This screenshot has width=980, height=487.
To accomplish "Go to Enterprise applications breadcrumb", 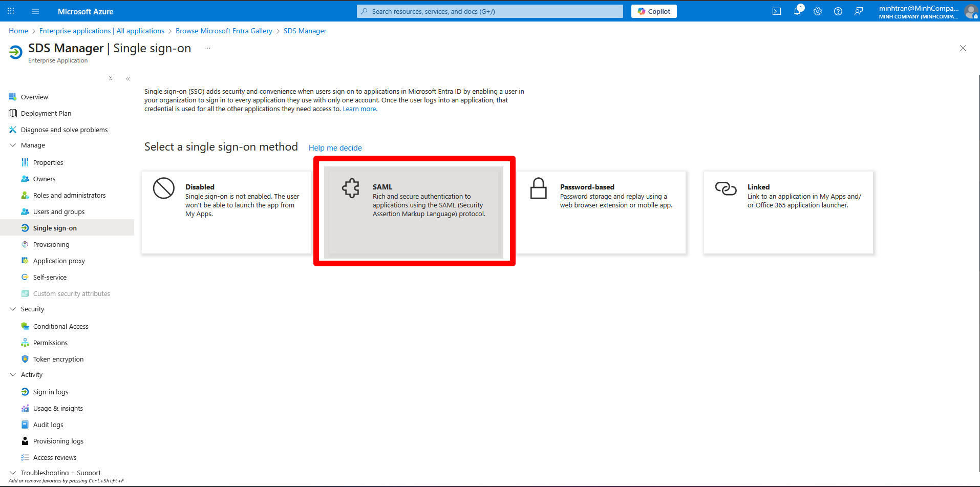I will coord(102,31).
